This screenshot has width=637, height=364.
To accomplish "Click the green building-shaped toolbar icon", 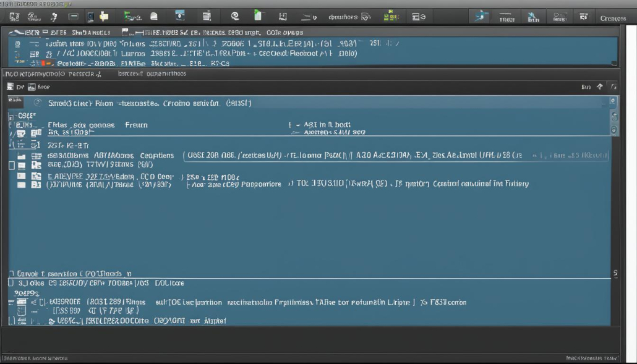I will click(258, 15).
